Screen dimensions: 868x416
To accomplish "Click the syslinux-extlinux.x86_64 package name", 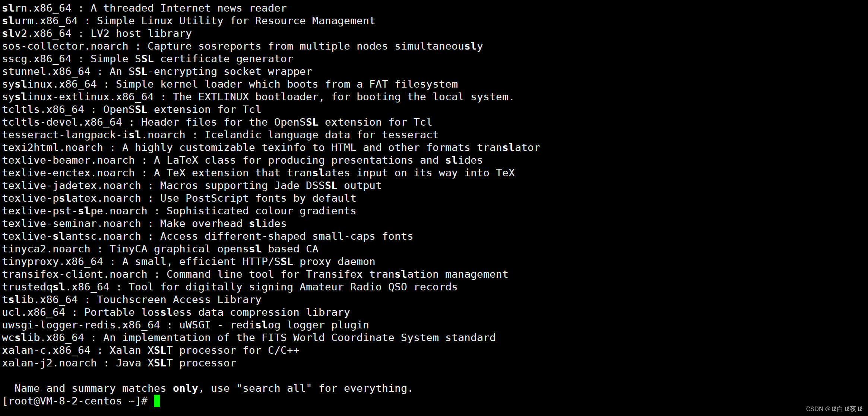I will pyautogui.click(x=78, y=97).
